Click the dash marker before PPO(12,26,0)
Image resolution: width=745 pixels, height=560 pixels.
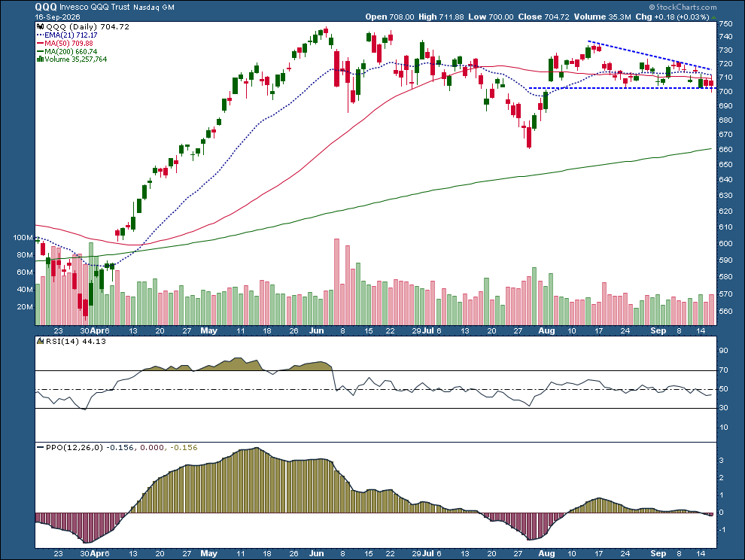pyautogui.click(x=41, y=447)
